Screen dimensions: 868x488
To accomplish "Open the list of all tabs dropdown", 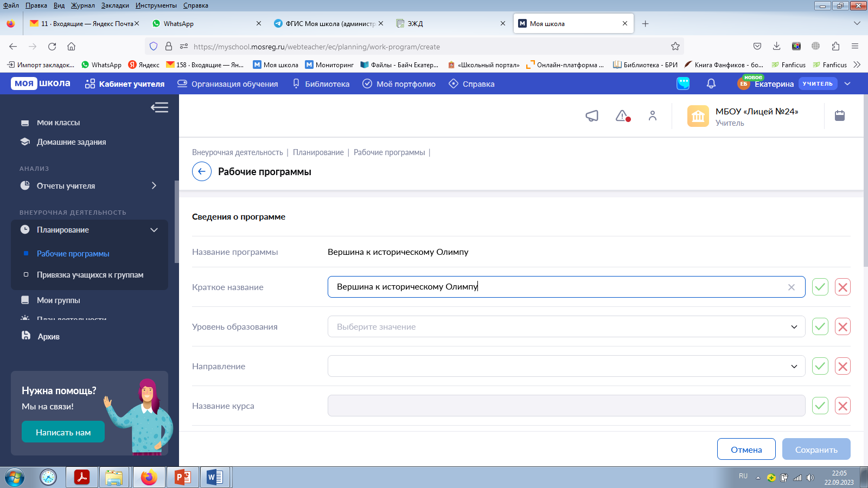I will [857, 23].
